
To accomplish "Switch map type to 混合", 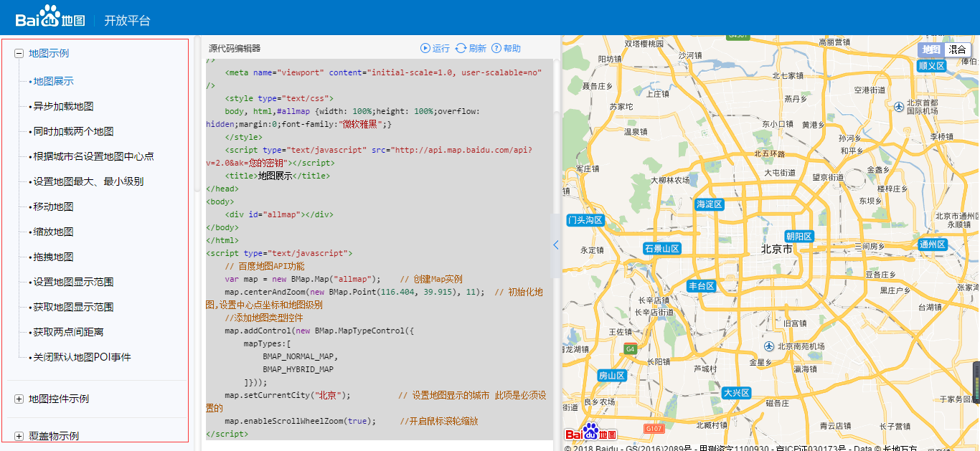I will tap(958, 49).
